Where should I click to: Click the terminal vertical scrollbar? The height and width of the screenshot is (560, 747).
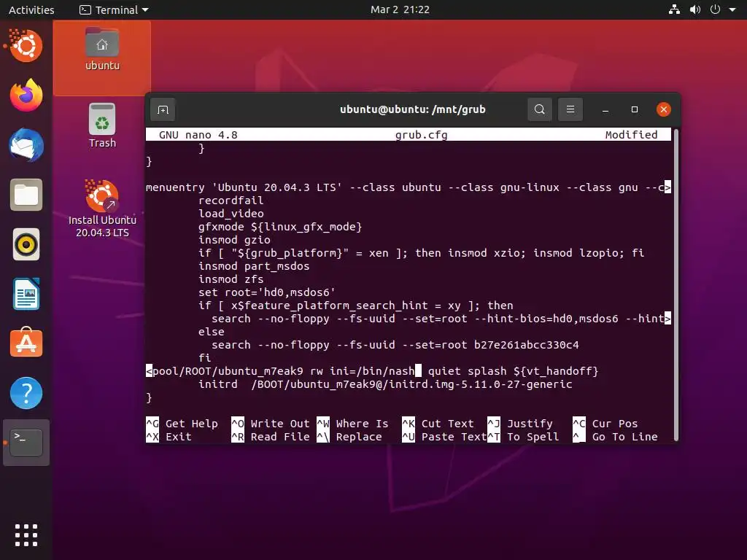(x=676, y=285)
